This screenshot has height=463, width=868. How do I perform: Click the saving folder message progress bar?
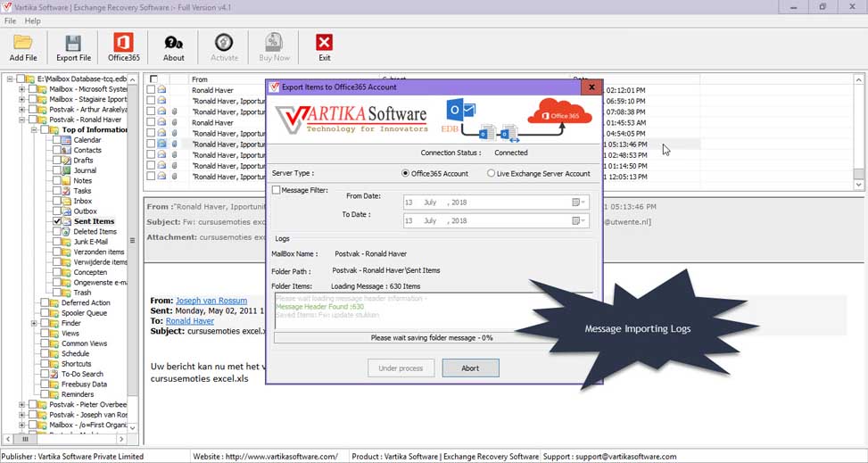(432, 338)
